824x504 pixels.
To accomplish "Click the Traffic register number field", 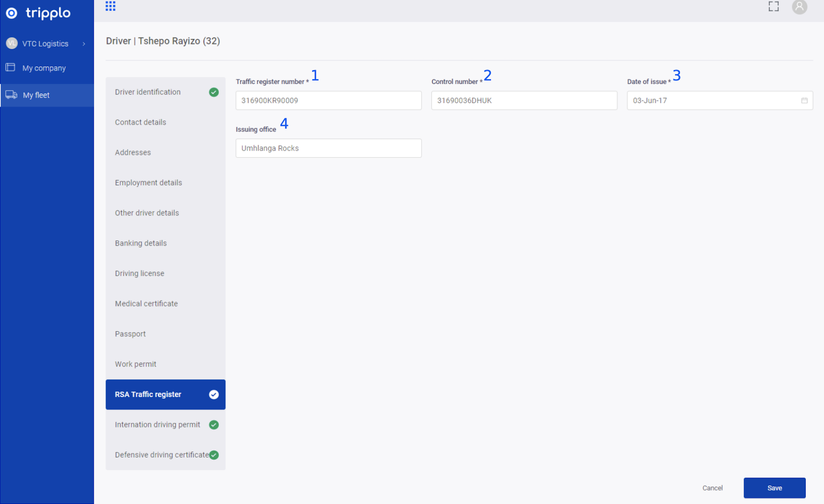I will 328,101.
